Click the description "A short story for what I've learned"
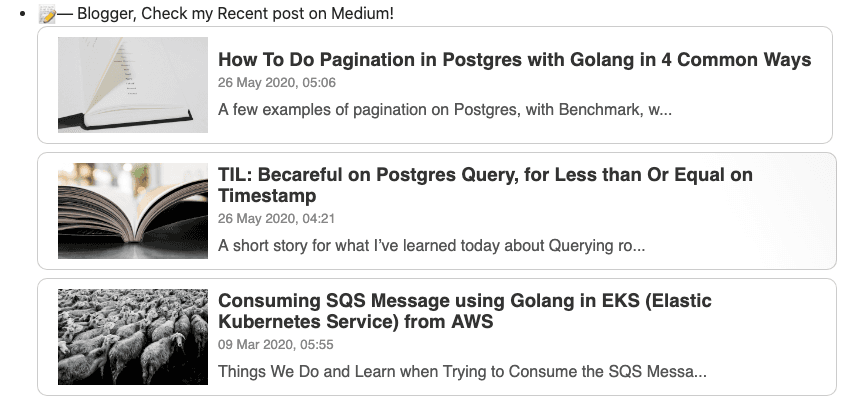 (438, 245)
